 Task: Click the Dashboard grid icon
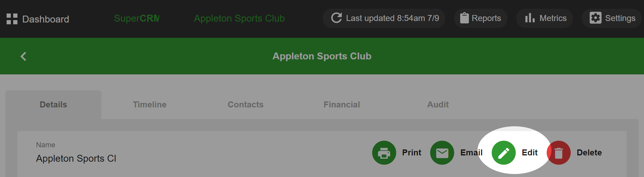(12, 19)
